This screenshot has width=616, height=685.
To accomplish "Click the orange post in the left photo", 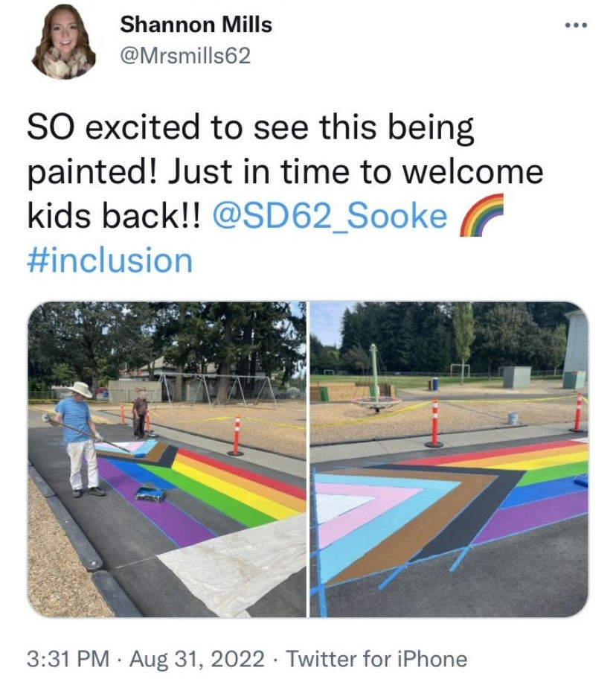I will point(236,436).
